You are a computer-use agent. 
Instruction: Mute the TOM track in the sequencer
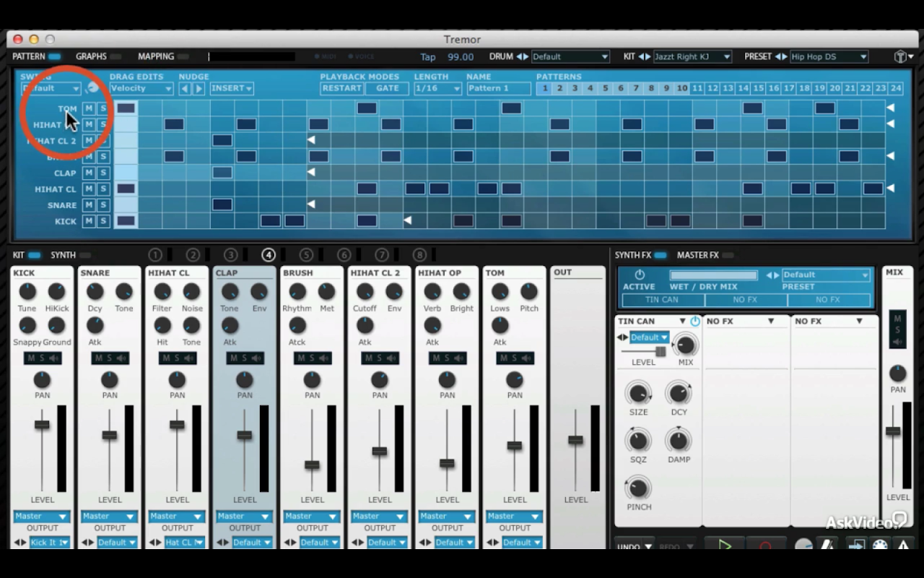tap(89, 108)
